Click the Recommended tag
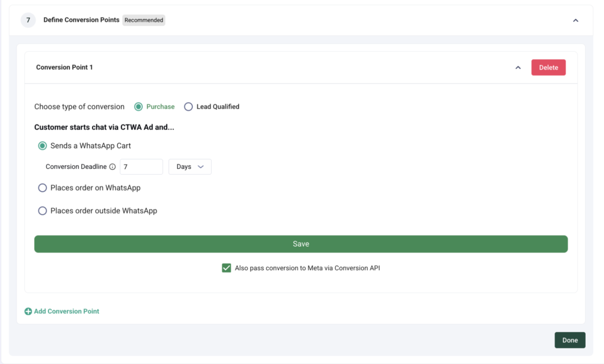Viewport: 604px width, 364px height. (x=144, y=20)
